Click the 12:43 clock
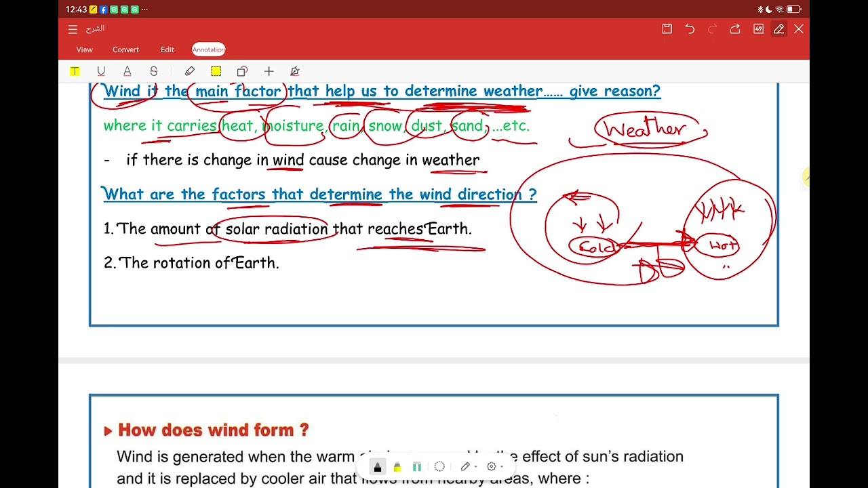The height and width of the screenshot is (488, 868). tap(76, 9)
